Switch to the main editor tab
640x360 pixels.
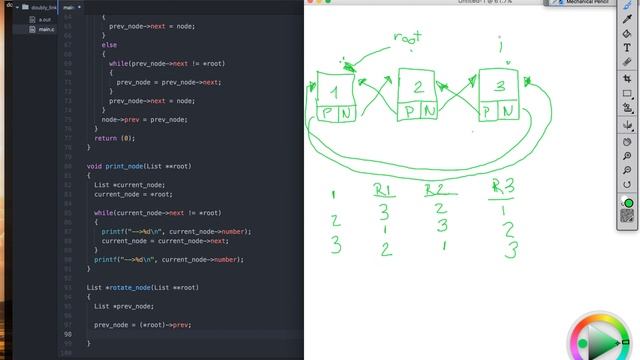pos(69,7)
